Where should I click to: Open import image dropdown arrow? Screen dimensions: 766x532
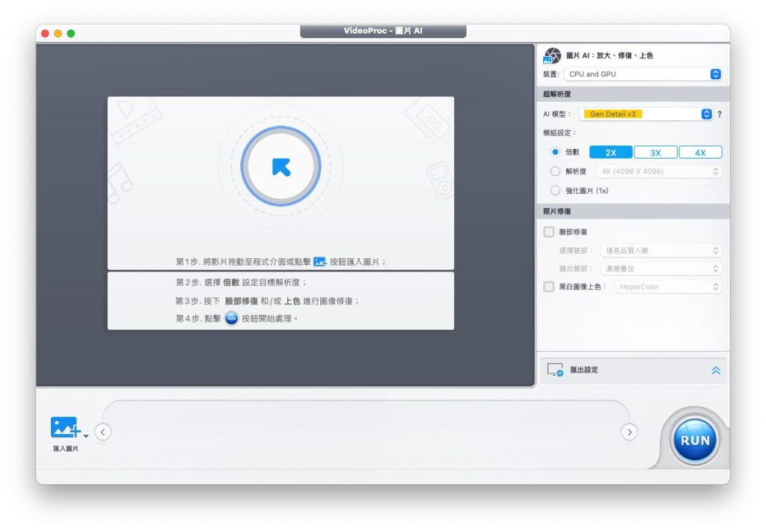click(86, 435)
